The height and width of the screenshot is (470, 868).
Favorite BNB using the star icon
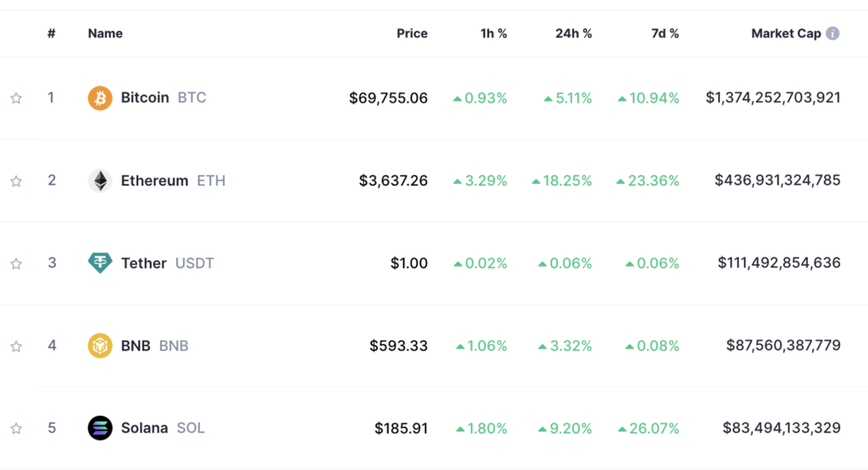16,346
